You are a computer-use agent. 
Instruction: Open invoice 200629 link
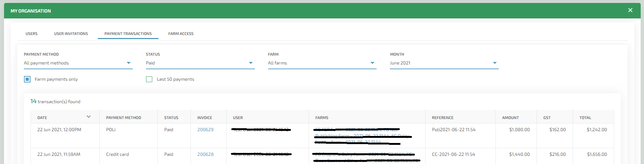coord(205,130)
